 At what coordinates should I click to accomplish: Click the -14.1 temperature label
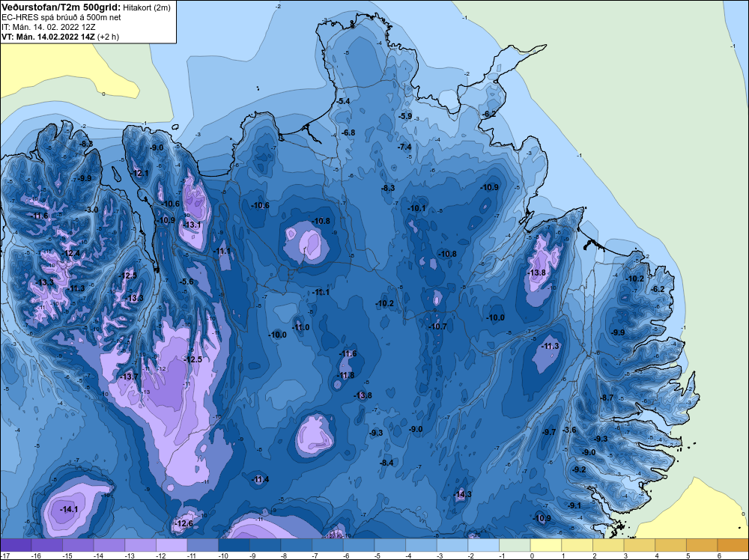point(69,509)
